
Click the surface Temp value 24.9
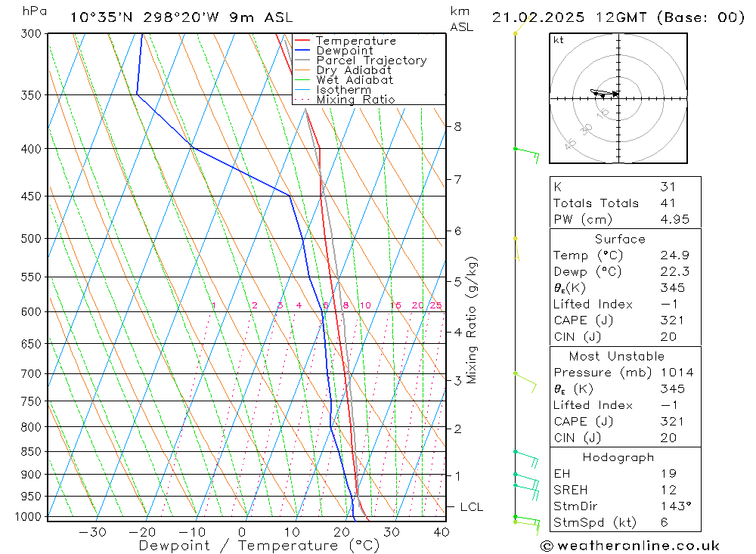(x=675, y=255)
